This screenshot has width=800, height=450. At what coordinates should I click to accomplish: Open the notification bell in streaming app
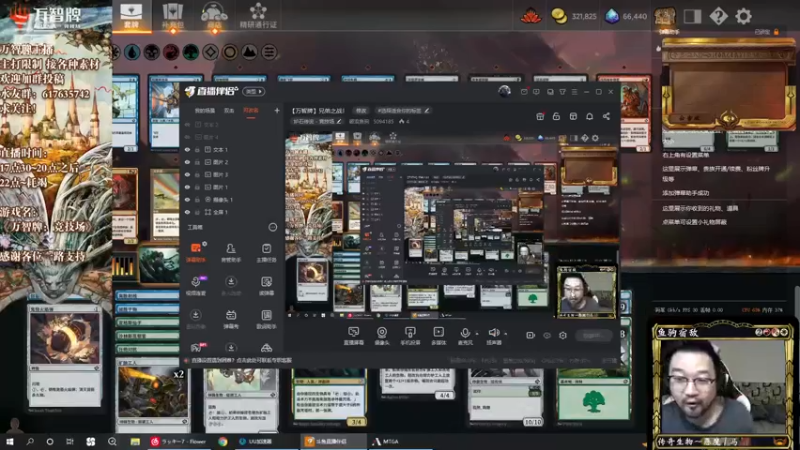pyautogui.click(x=589, y=116)
